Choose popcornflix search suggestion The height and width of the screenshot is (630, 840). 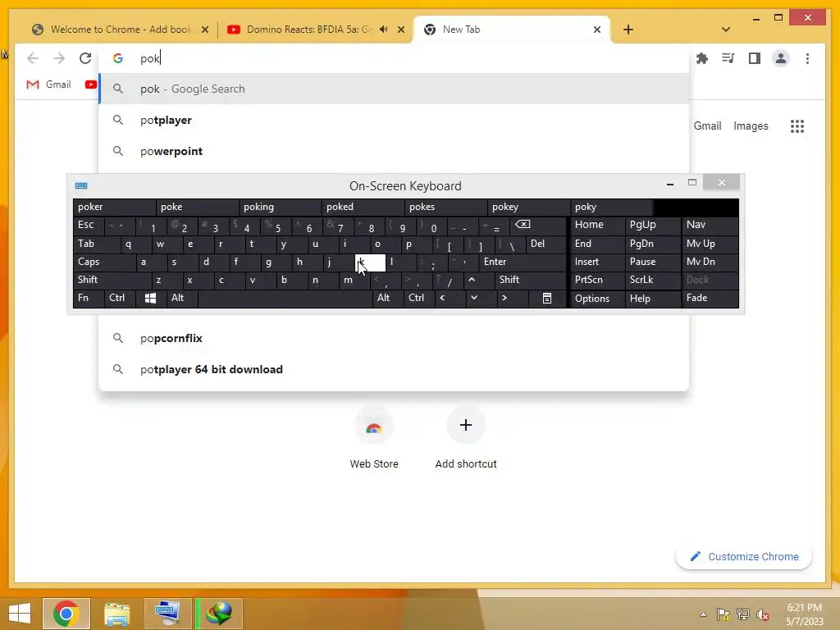tap(394, 338)
